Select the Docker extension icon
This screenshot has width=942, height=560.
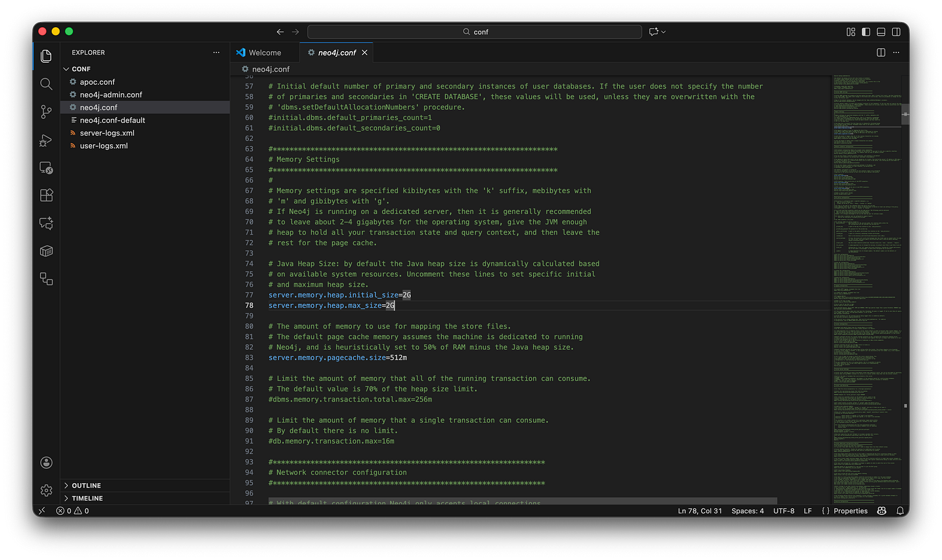46,251
